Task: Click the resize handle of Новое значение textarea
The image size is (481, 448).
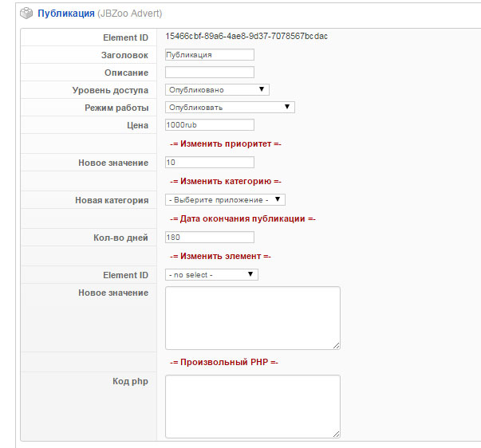Action: click(337, 345)
